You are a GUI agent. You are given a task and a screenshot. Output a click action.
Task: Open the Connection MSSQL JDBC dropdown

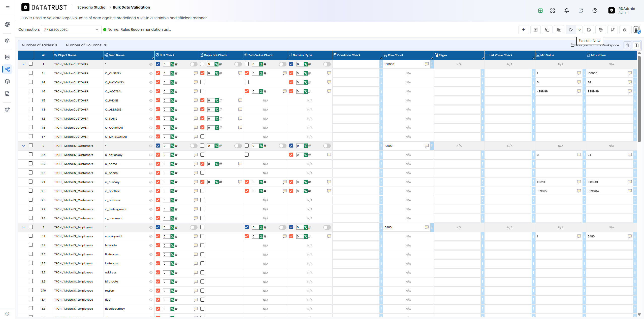(71, 30)
